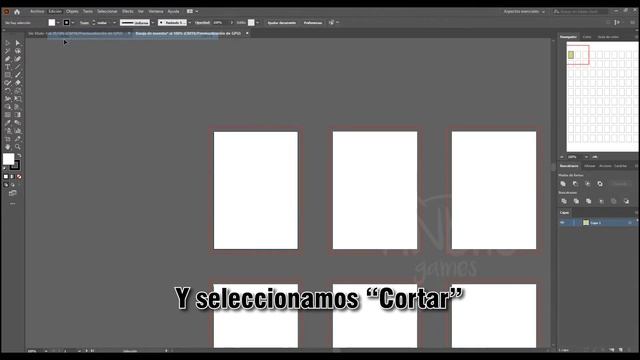Click Divide in Pathfinder row
Screen dimensions: 640x360
564,201
